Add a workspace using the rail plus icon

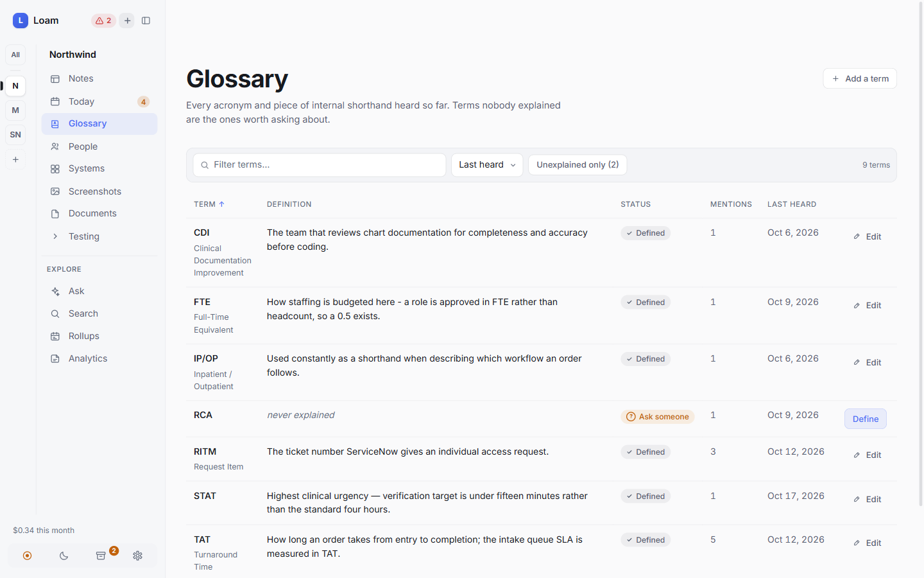point(15,159)
